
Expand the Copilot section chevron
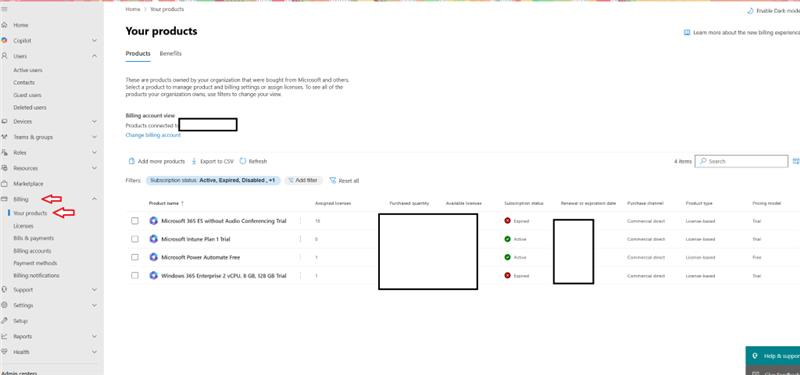tap(94, 40)
